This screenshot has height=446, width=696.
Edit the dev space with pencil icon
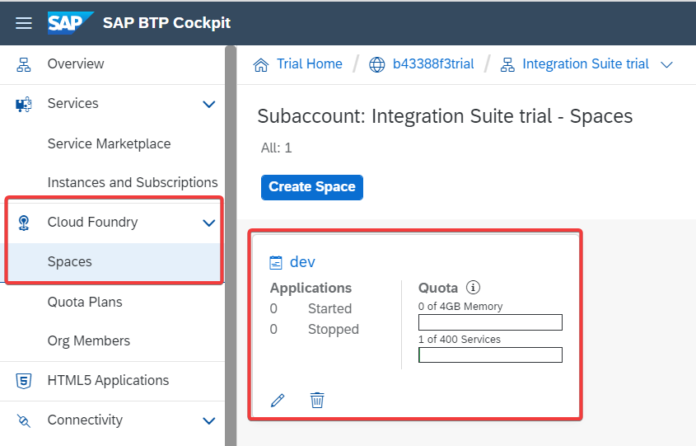pyautogui.click(x=278, y=400)
